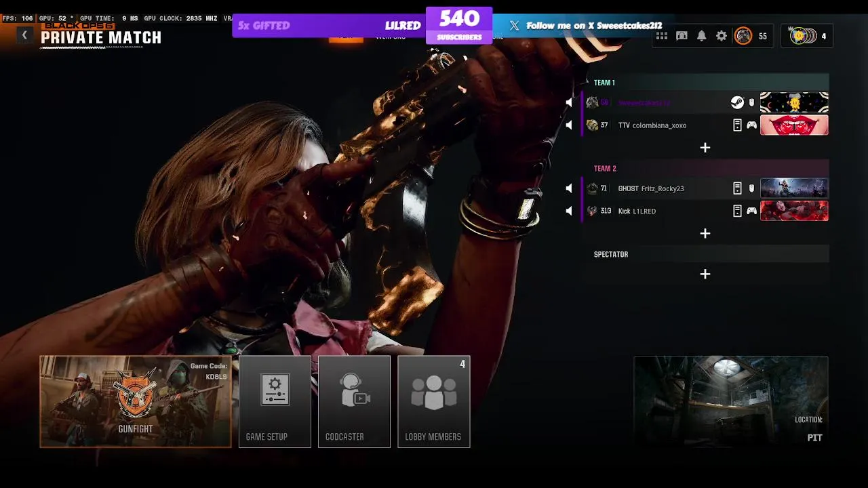This screenshot has height=488, width=868.
Task: View the red lips calling card
Action: [794, 125]
